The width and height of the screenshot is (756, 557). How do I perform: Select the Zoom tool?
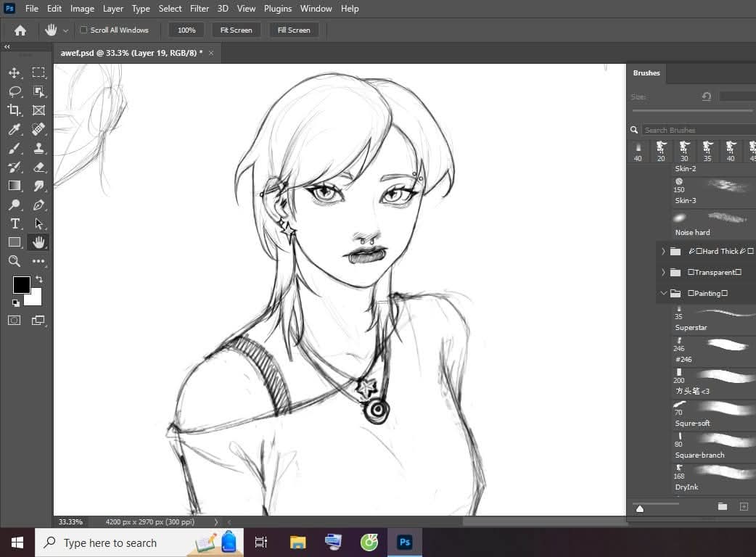[x=15, y=261]
